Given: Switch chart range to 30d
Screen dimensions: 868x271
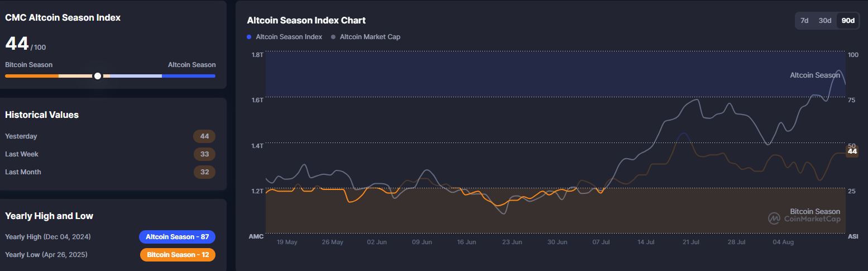Looking at the screenshot, I should 825,21.
